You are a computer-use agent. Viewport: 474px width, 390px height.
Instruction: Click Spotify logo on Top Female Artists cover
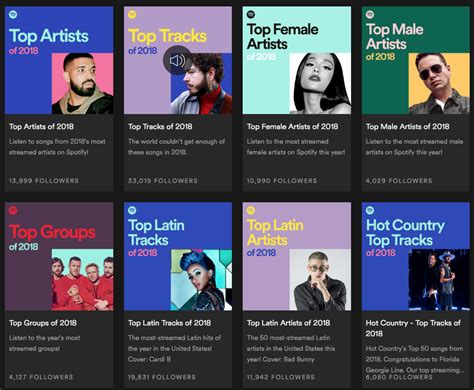pyautogui.click(x=251, y=14)
